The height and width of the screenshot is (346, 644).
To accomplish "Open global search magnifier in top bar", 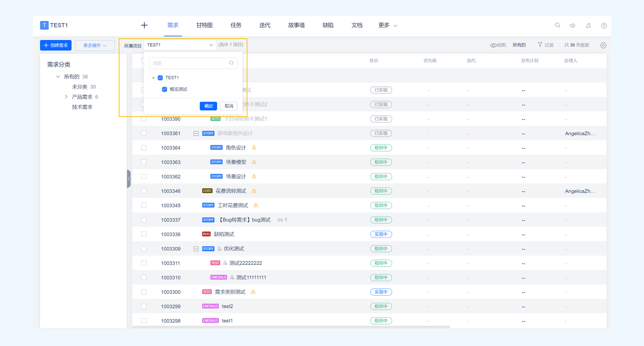I will point(558,25).
